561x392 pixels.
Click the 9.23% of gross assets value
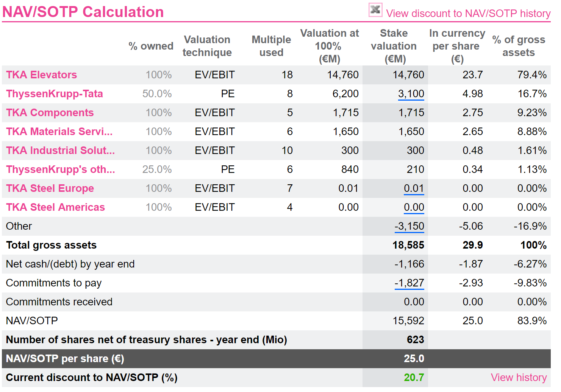[x=532, y=113]
